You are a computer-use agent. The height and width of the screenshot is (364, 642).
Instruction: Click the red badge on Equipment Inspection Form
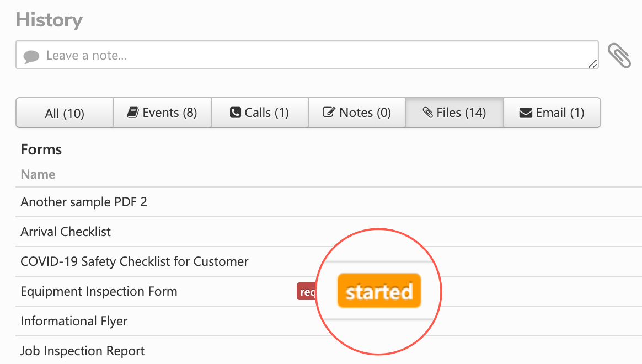tap(306, 292)
